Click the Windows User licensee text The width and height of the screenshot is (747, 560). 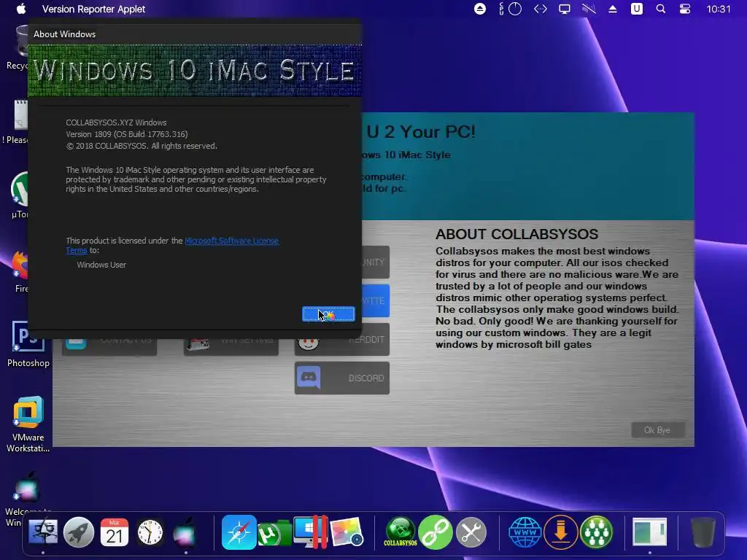(101, 265)
